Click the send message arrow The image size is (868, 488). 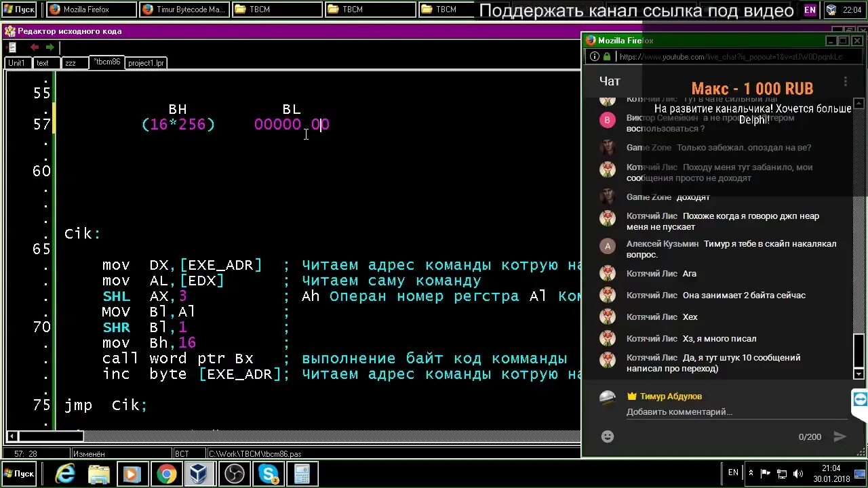tap(840, 436)
